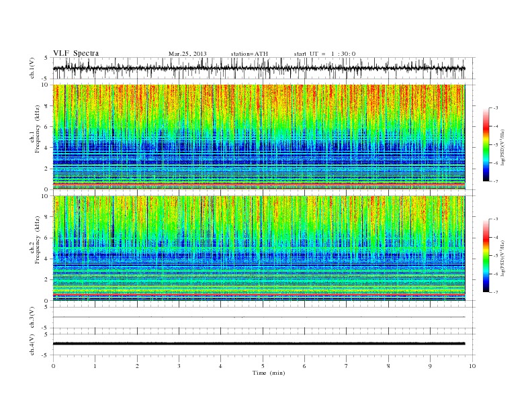This screenshot has height=411, width=532.
Task: Click the 'start UT = 1:30:0' label
Action: pyautogui.click(x=324, y=54)
